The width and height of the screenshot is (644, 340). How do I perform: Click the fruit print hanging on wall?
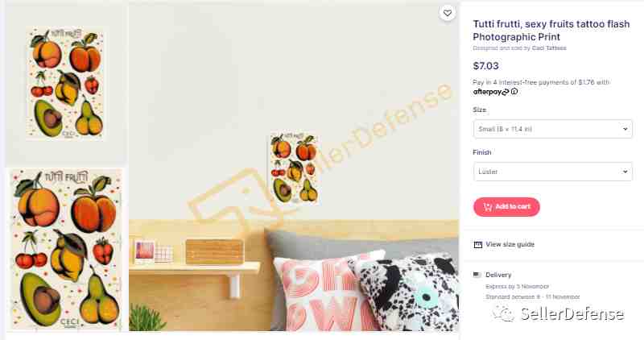(294, 168)
